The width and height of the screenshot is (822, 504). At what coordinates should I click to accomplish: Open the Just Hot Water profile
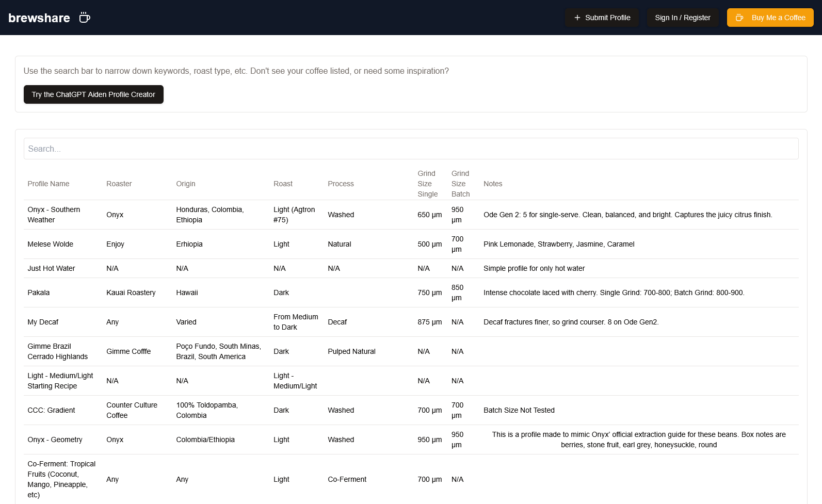coord(52,268)
